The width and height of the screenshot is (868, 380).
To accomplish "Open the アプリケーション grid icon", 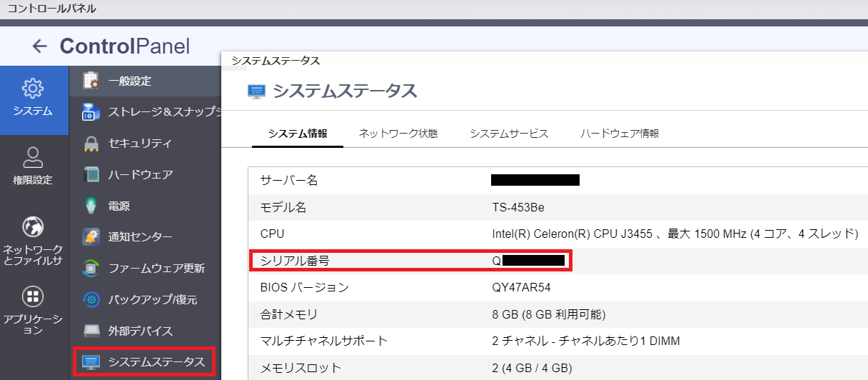I will [33, 296].
